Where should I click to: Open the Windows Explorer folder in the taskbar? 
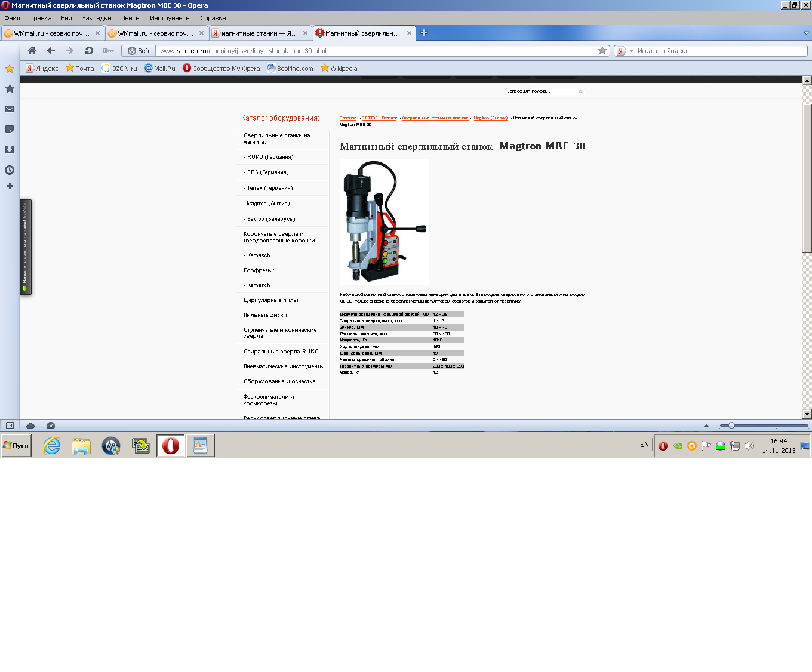[81, 446]
